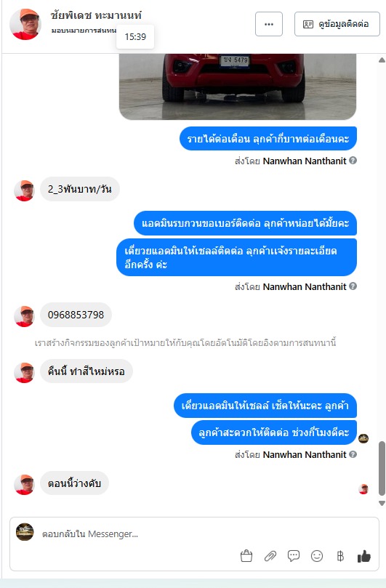The image size is (386, 588).
Task: Click the page avatar beside the reply box
Action: (x=25, y=532)
